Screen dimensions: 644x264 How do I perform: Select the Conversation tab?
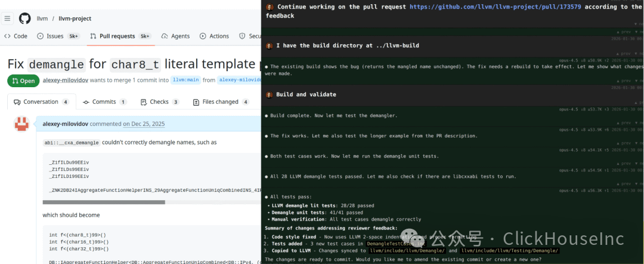pyautogui.click(x=42, y=102)
